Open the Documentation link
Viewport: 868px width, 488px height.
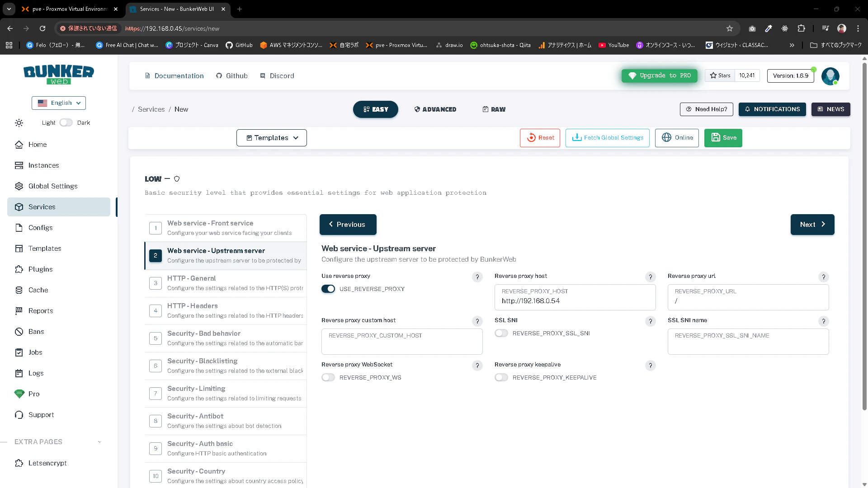174,76
